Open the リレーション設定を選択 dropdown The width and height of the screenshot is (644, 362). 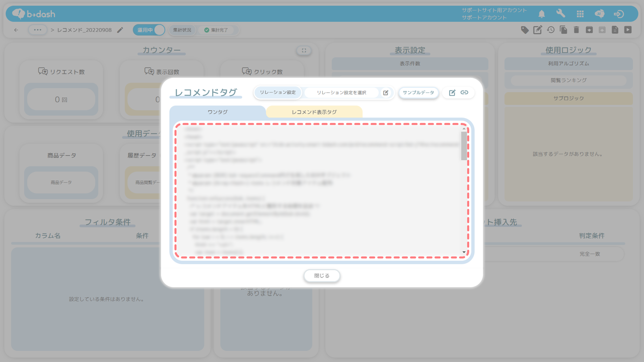[x=341, y=93]
